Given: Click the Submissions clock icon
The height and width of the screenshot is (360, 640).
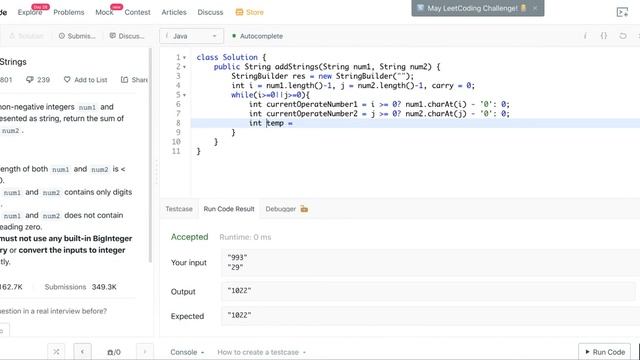Looking at the screenshot, I should (x=62, y=36).
